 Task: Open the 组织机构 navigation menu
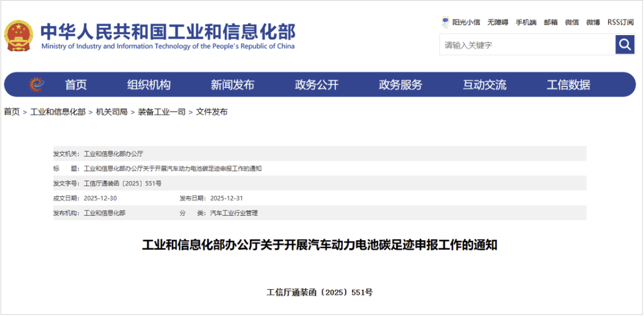148,85
